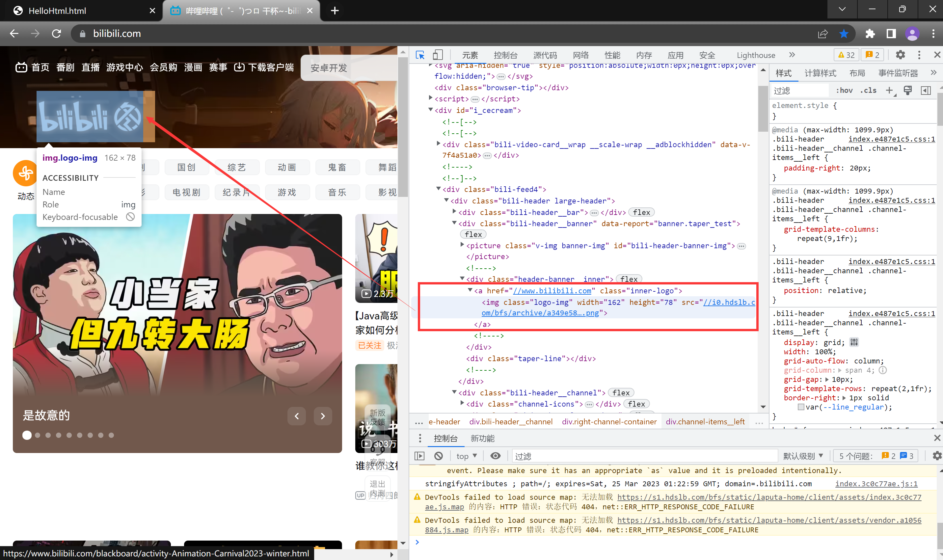This screenshot has width=943, height=560.
Task: Click the warnings count badge 32
Action: (847, 55)
